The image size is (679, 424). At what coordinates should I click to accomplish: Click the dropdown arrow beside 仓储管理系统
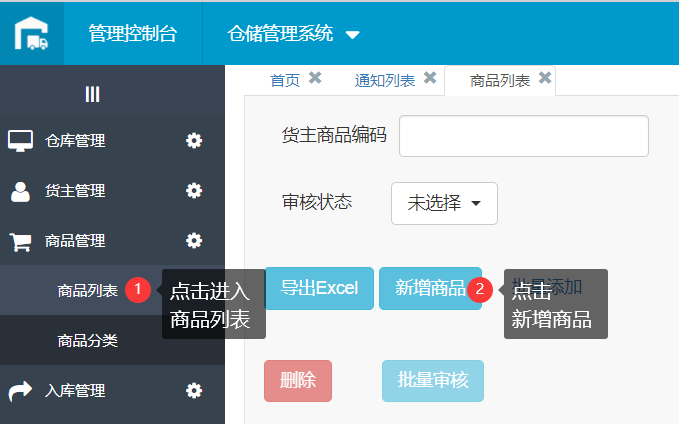[x=352, y=35]
